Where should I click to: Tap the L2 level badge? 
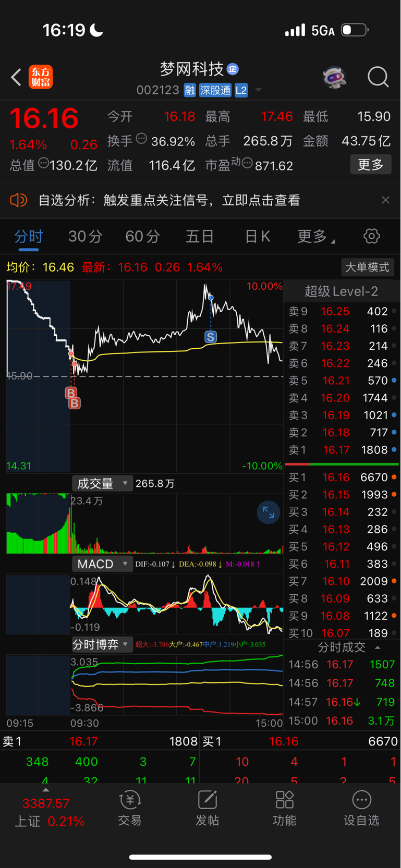(241, 90)
